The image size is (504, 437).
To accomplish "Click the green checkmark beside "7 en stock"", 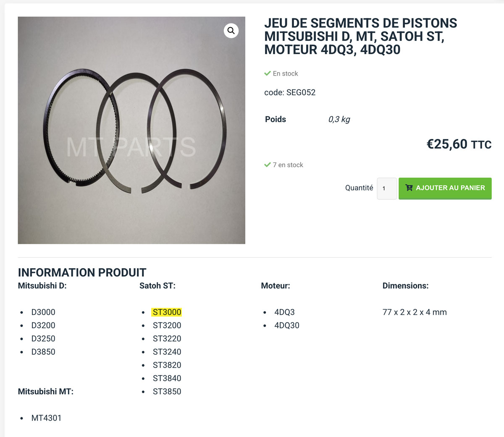I will (x=268, y=165).
